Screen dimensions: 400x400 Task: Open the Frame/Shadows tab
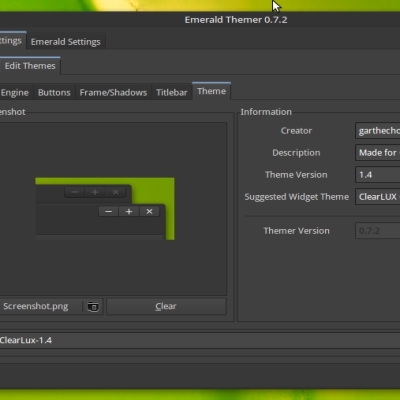click(x=113, y=92)
